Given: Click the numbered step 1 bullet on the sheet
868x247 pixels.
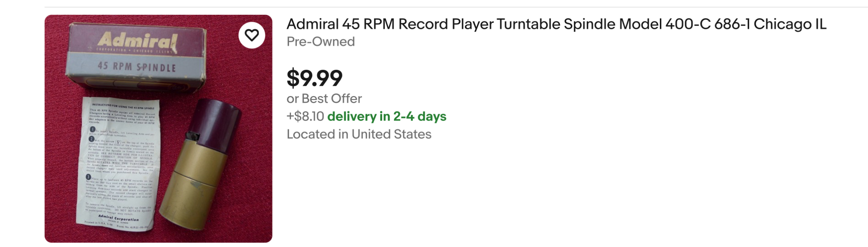Looking at the screenshot, I should coord(93,130).
